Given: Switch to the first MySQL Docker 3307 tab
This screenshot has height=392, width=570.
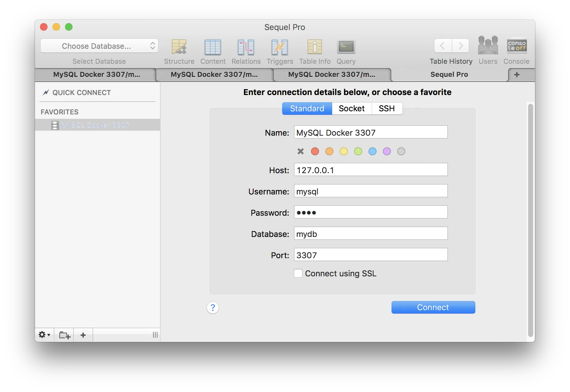Looking at the screenshot, I should (97, 74).
